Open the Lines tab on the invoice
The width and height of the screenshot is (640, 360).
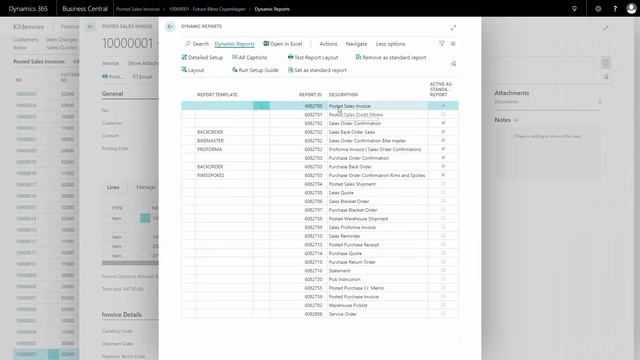click(x=113, y=187)
